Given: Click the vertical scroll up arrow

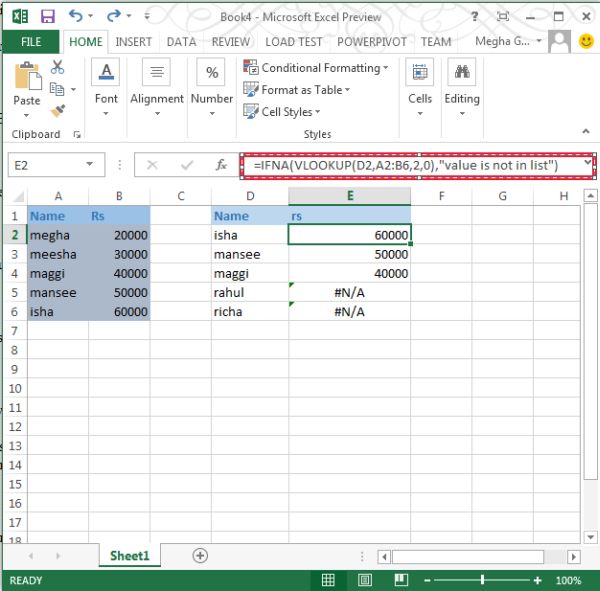Looking at the screenshot, I should [x=590, y=196].
